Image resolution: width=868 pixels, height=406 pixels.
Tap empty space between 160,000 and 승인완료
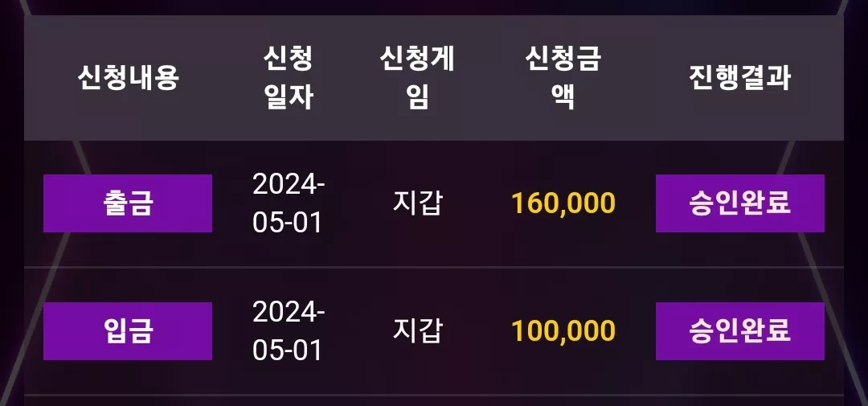click(x=636, y=203)
